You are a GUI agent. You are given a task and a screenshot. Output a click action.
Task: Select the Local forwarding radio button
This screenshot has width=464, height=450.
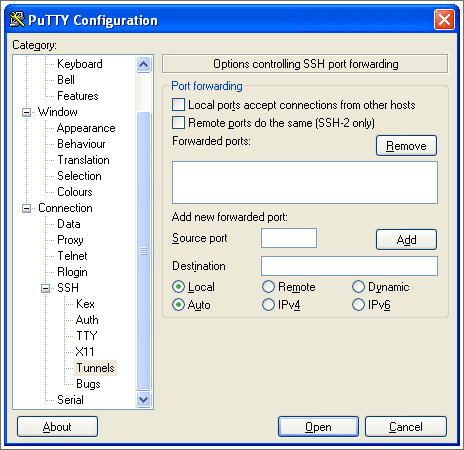click(179, 287)
